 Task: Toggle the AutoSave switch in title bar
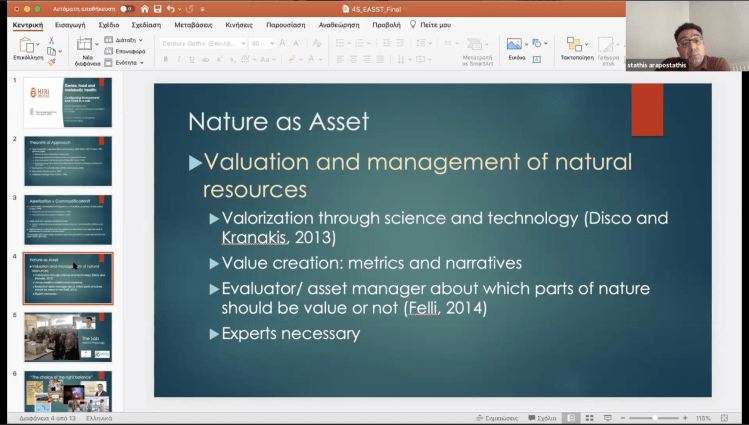[126, 8]
